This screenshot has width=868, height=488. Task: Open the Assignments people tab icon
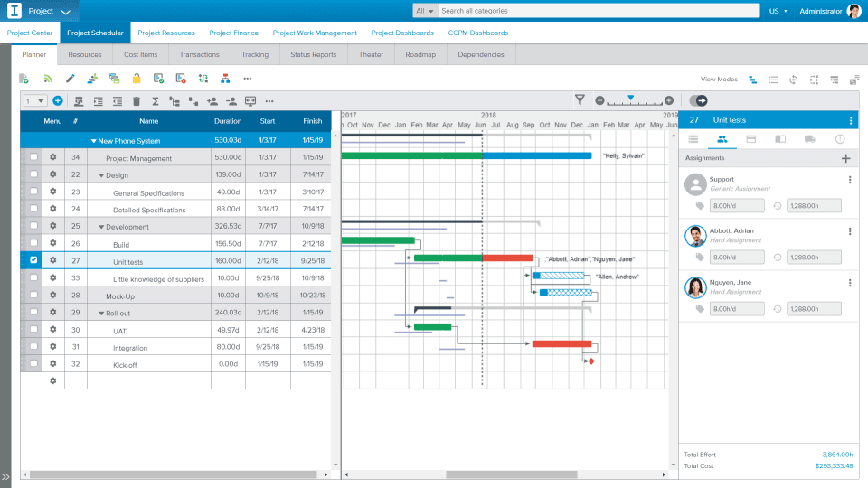click(722, 139)
